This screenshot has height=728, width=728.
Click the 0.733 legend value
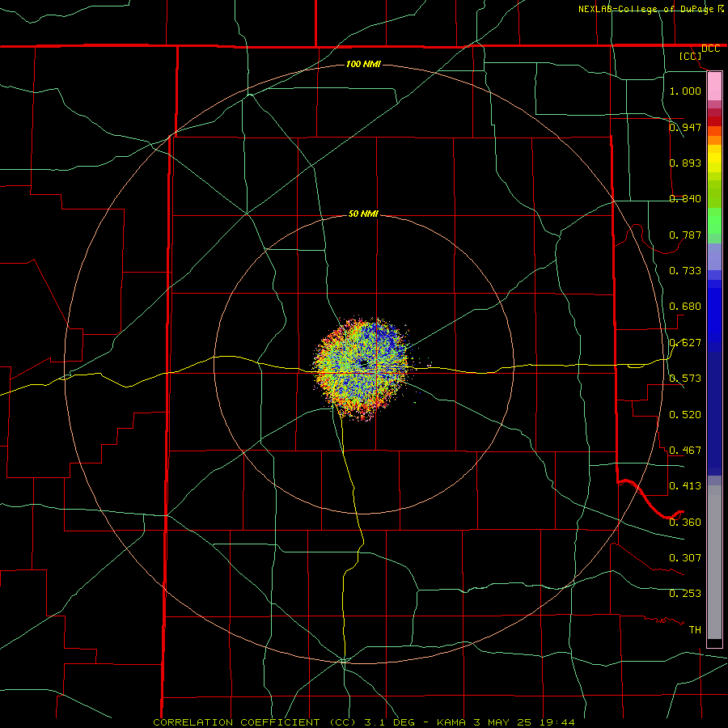(685, 270)
